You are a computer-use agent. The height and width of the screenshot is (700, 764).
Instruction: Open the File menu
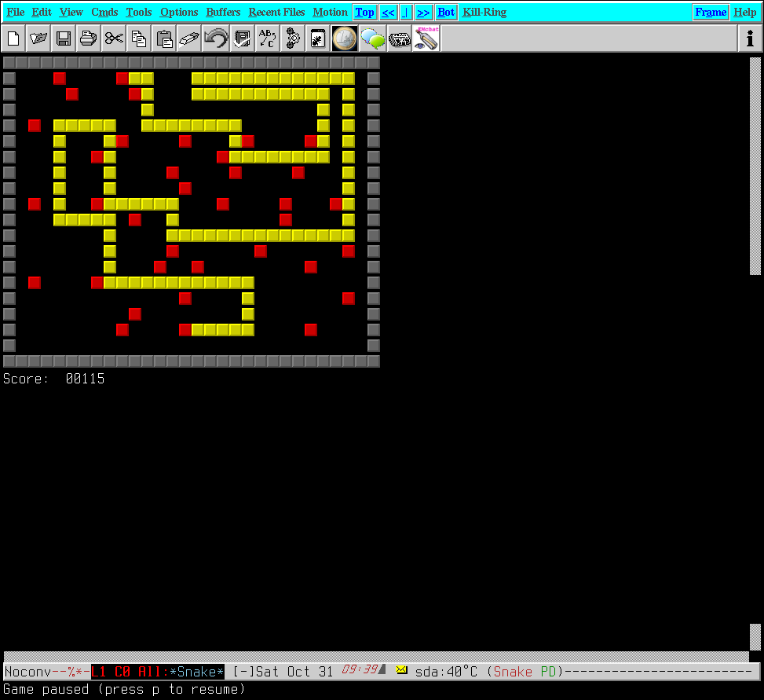click(x=16, y=13)
